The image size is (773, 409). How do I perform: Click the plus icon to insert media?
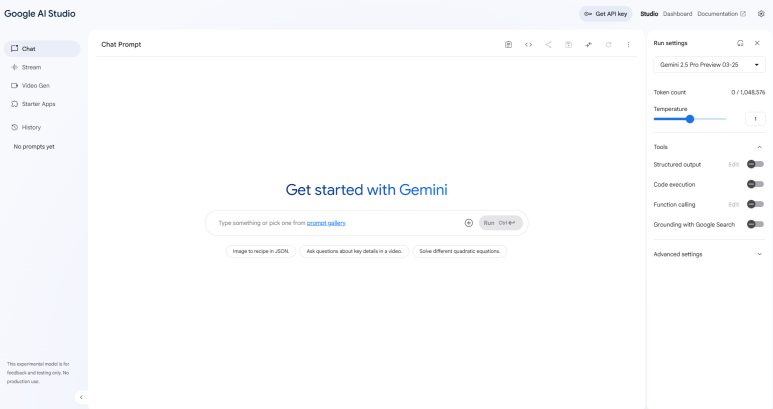click(x=469, y=223)
